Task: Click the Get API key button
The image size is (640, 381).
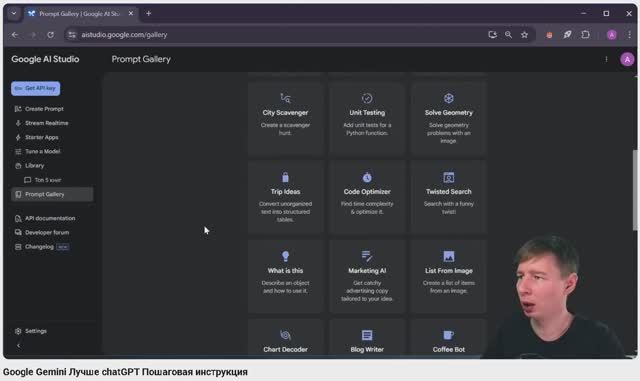Action: coord(36,88)
